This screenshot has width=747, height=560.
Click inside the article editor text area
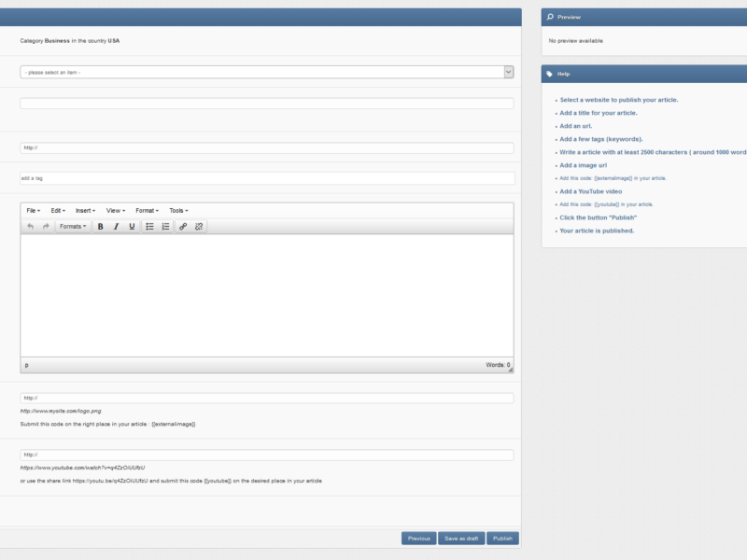[x=267, y=295]
